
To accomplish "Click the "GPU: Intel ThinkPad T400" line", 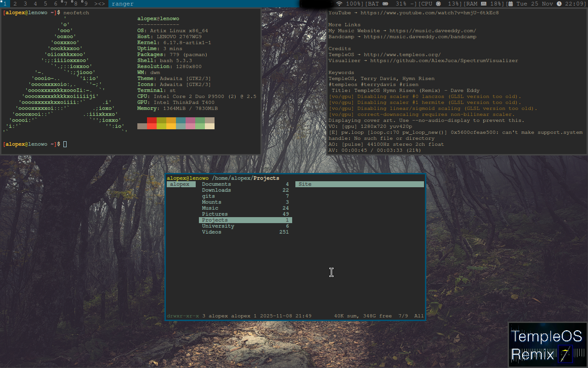I will [176, 103].
